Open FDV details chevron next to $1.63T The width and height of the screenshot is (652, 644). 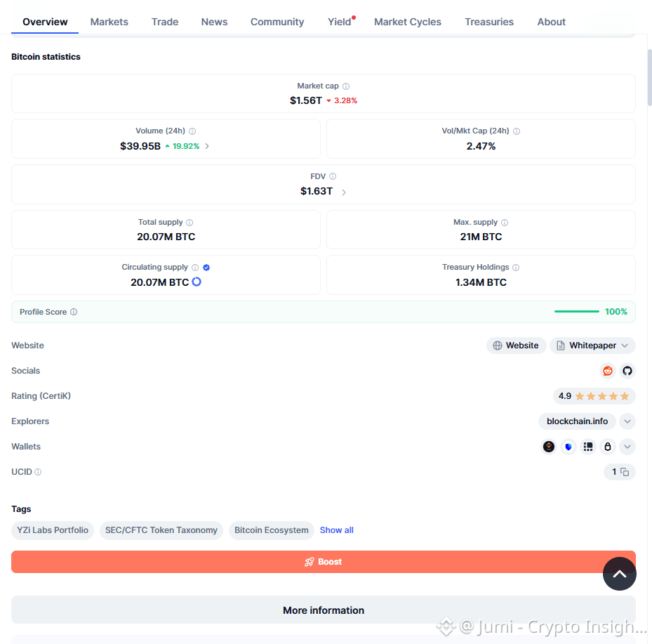(x=344, y=192)
